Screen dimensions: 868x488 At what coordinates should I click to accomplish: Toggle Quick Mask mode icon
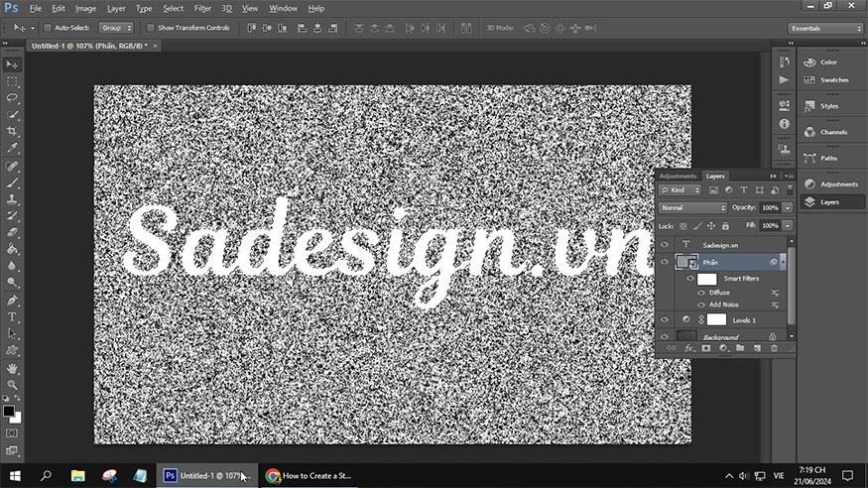click(x=12, y=433)
